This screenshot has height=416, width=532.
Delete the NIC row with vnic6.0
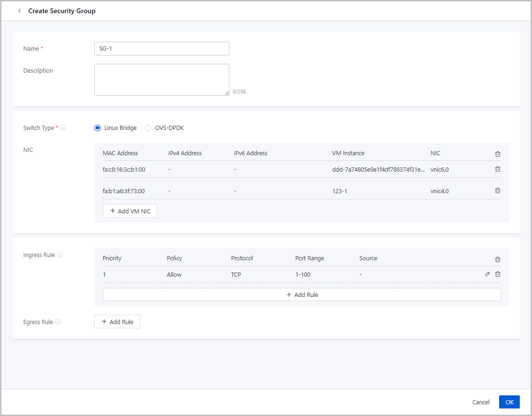tap(497, 169)
